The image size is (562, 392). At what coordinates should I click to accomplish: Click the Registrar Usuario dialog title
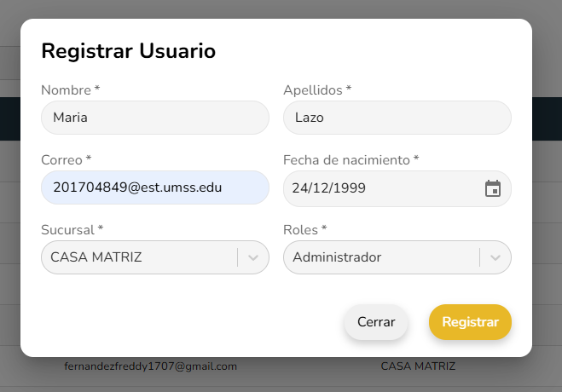pos(128,51)
